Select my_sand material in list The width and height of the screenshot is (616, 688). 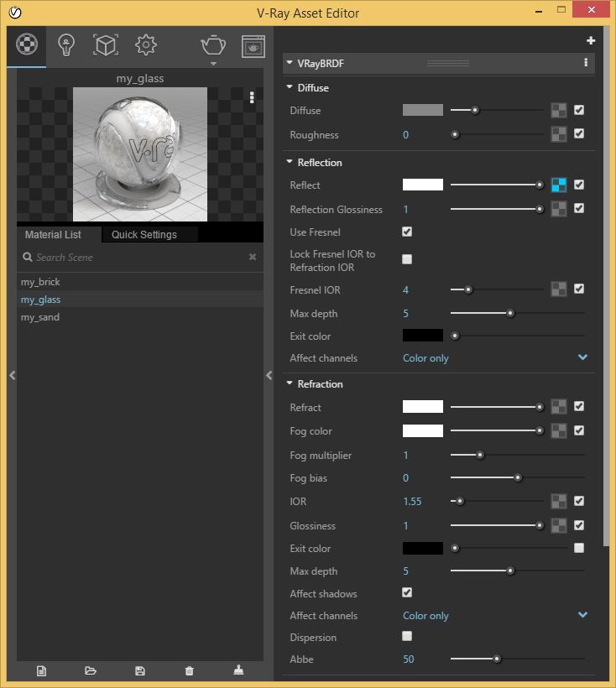click(x=140, y=317)
